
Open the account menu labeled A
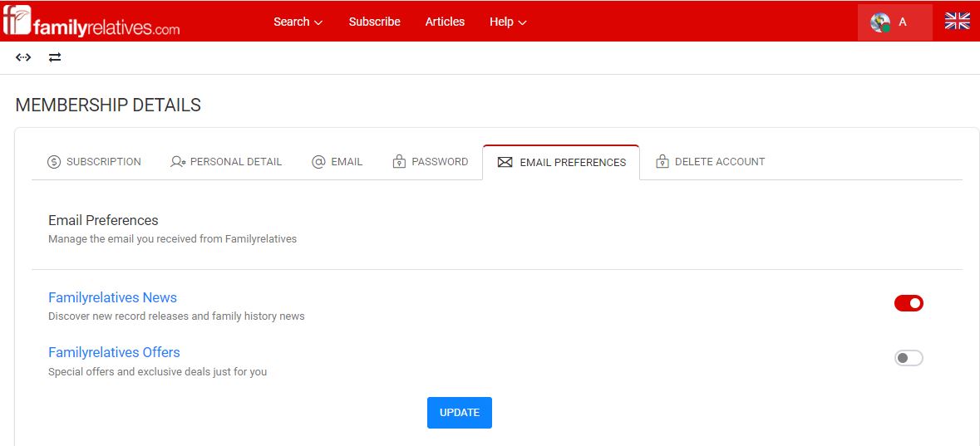tap(895, 22)
